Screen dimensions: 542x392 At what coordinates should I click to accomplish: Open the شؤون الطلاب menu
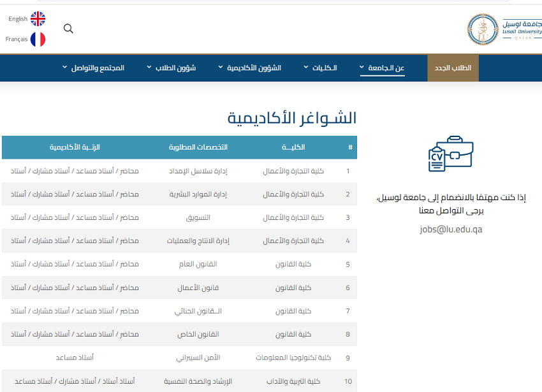pos(172,68)
